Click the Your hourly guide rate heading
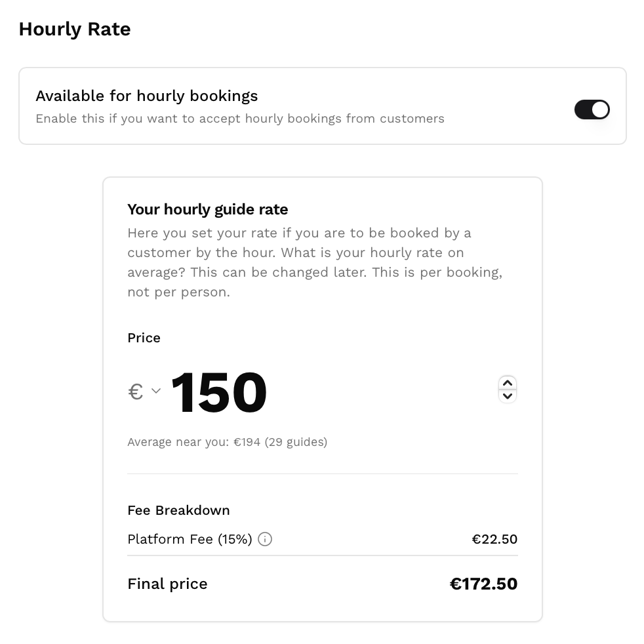644x644 pixels. click(207, 209)
